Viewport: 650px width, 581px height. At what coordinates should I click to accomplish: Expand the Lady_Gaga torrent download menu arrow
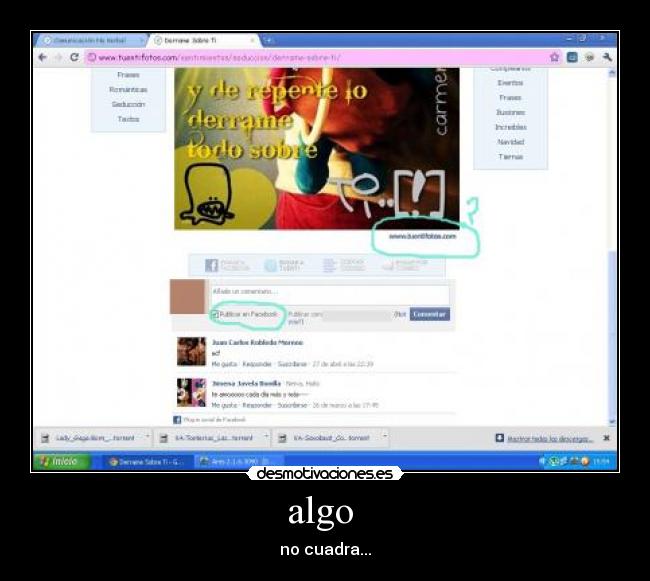[148, 436]
